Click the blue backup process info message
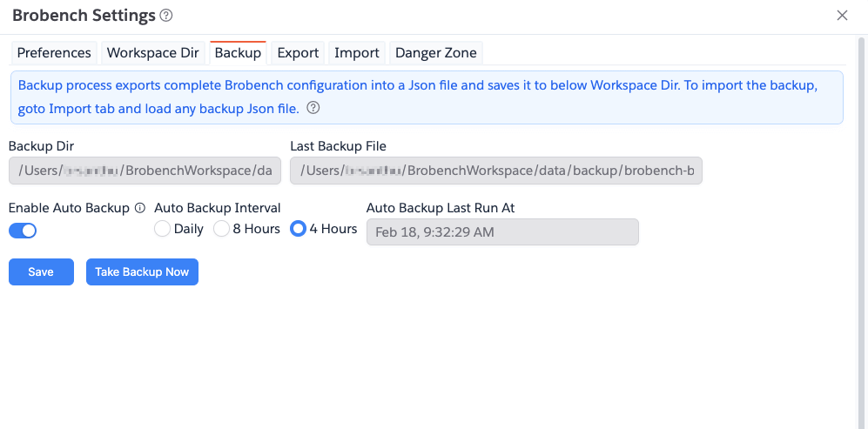868x429 pixels. pos(427,97)
